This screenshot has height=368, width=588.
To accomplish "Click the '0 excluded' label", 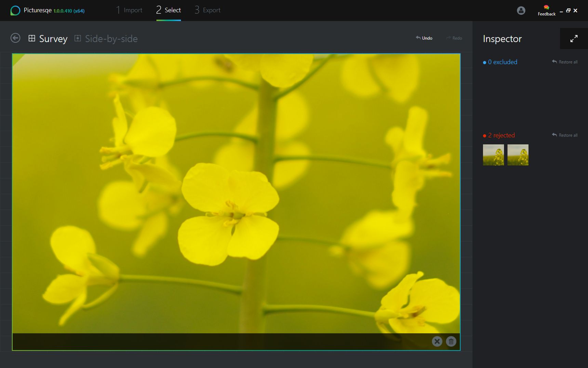I will pyautogui.click(x=500, y=62).
